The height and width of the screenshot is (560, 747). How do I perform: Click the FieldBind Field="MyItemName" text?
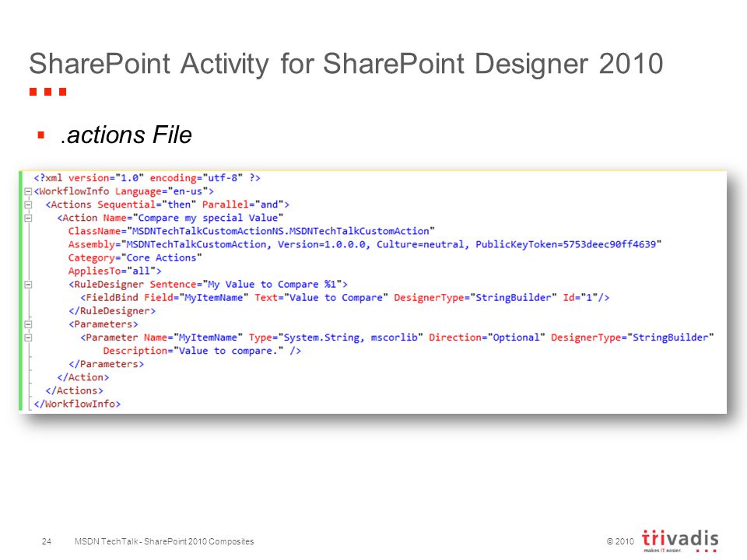[x=164, y=298]
